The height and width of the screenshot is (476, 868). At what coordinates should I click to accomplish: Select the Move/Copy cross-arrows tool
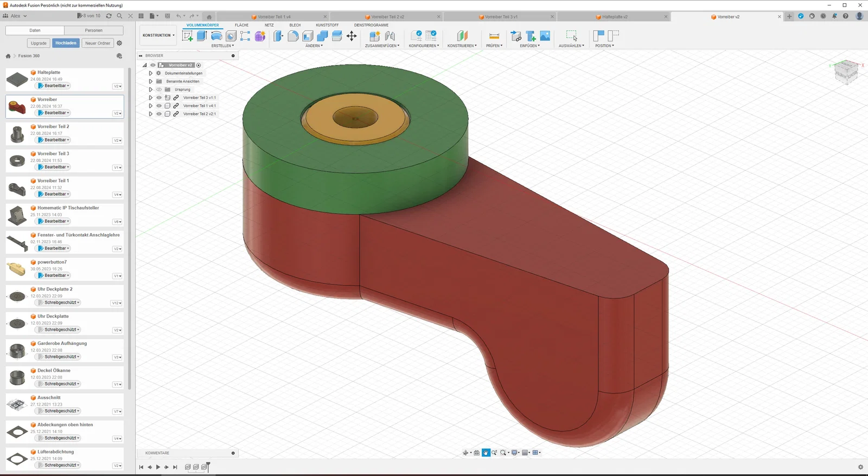tap(352, 36)
